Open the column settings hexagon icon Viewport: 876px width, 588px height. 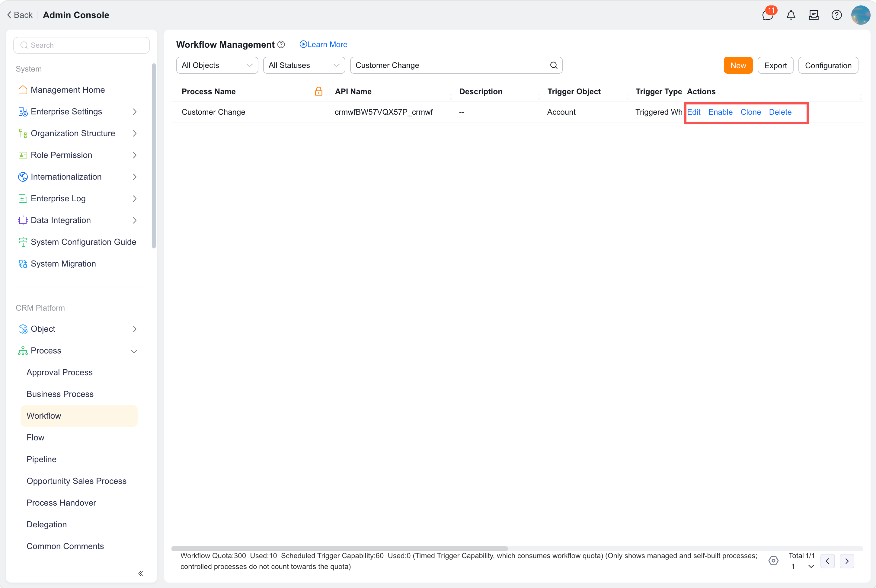coord(773,561)
